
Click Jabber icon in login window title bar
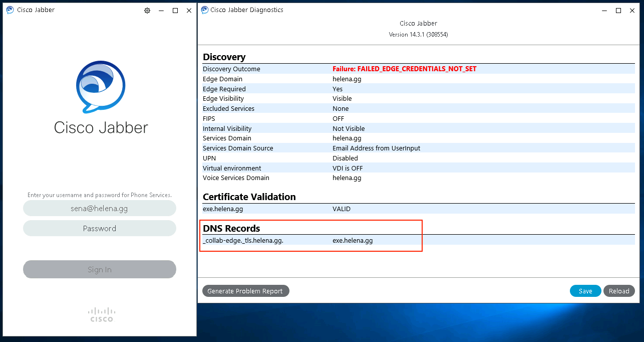tap(10, 10)
